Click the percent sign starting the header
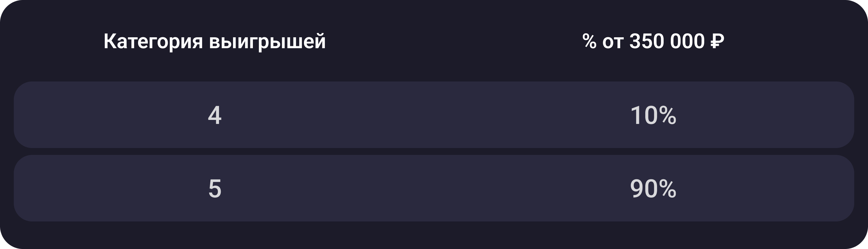 click(589, 41)
